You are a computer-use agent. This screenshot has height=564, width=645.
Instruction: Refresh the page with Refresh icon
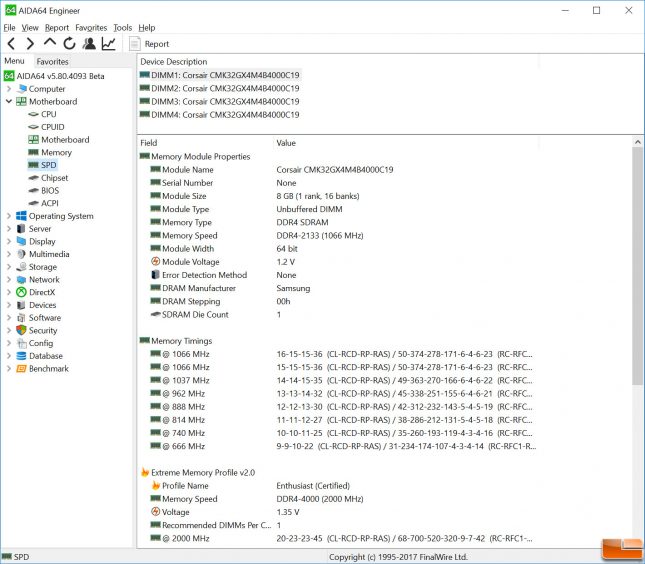point(69,43)
